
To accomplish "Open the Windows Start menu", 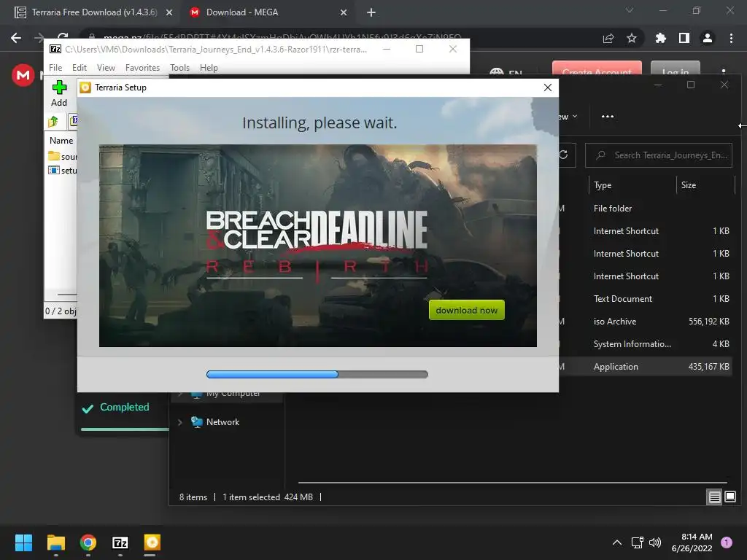I will pyautogui.click(x=23, y=542).
